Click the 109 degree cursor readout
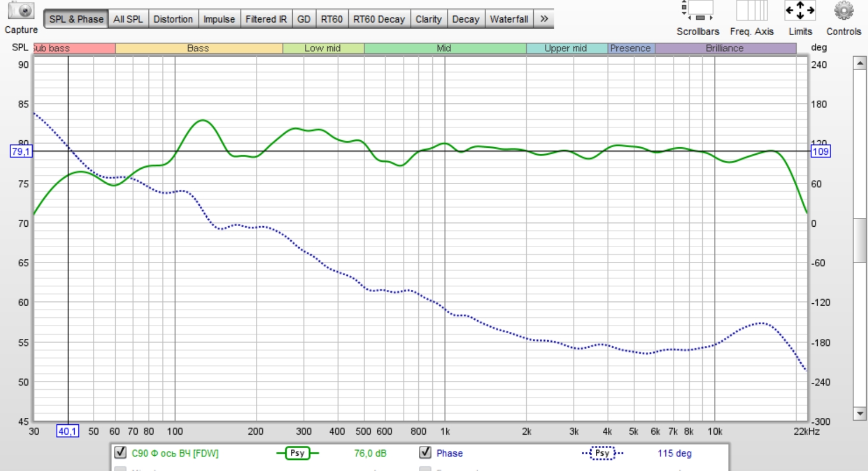The height and width of the screenshot is (471, 868). [820, 152]
